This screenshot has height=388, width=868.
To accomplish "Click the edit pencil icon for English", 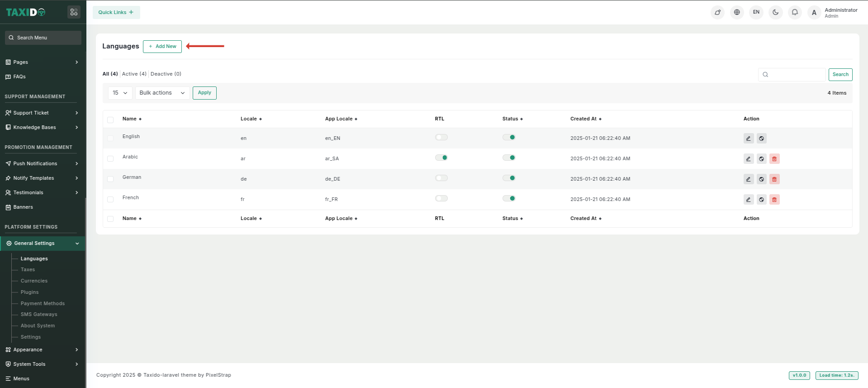I will 748,139.
